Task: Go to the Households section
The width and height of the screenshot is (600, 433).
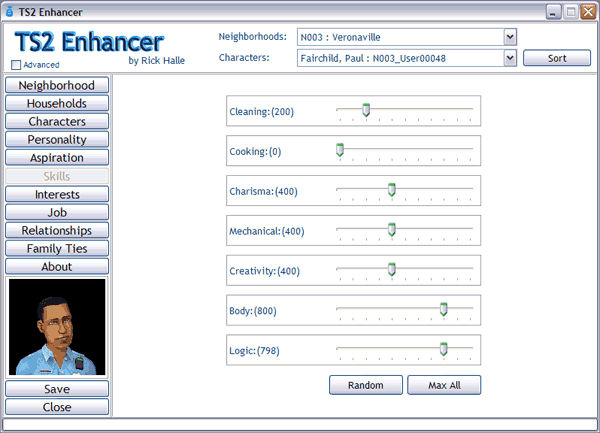Action: pos(57,103)
